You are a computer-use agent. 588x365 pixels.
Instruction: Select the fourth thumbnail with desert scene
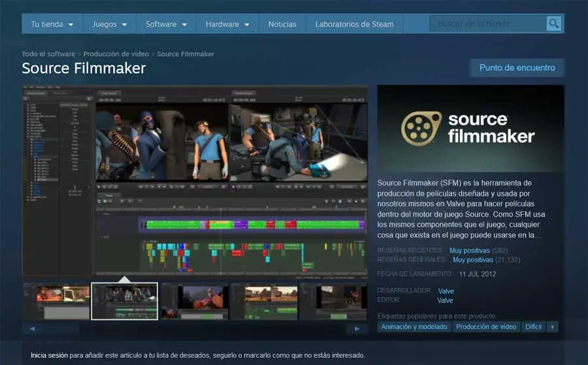pyautogui.click(x=264, y=301)
